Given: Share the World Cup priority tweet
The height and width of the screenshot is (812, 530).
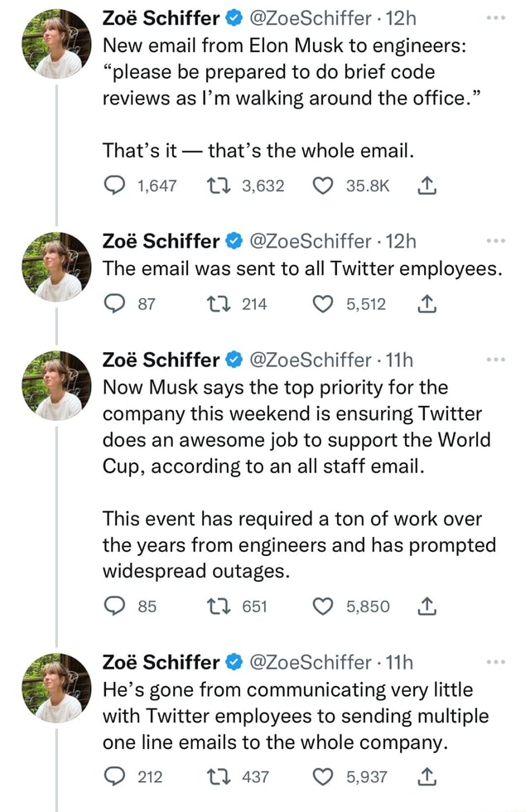Looking at the screenshot, I should pyautogui.click(x=426, y=606).
